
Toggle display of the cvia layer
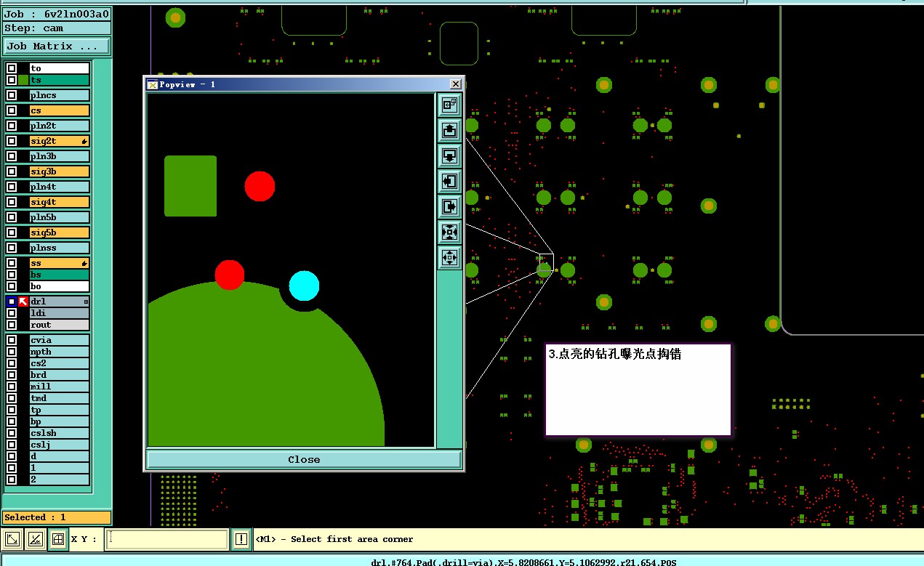coord(12,340)
